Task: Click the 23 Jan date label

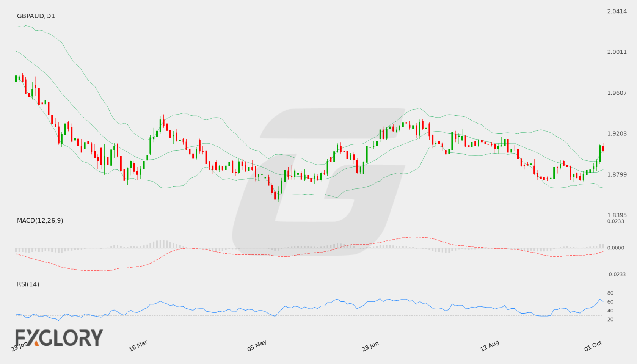Action: click(19, 346)
